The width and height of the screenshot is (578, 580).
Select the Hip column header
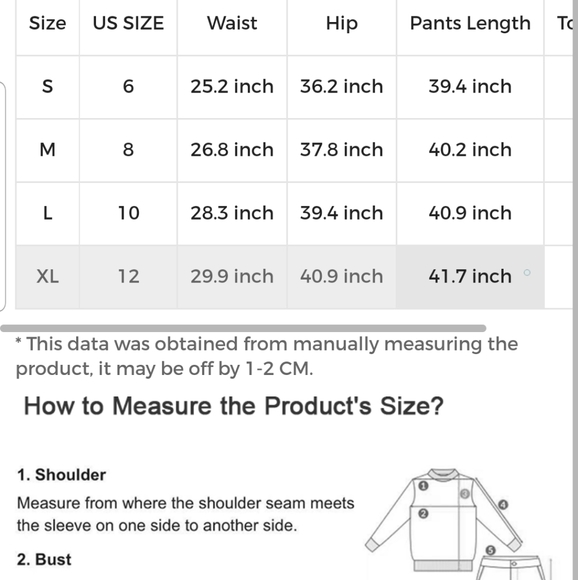(342, 23)
